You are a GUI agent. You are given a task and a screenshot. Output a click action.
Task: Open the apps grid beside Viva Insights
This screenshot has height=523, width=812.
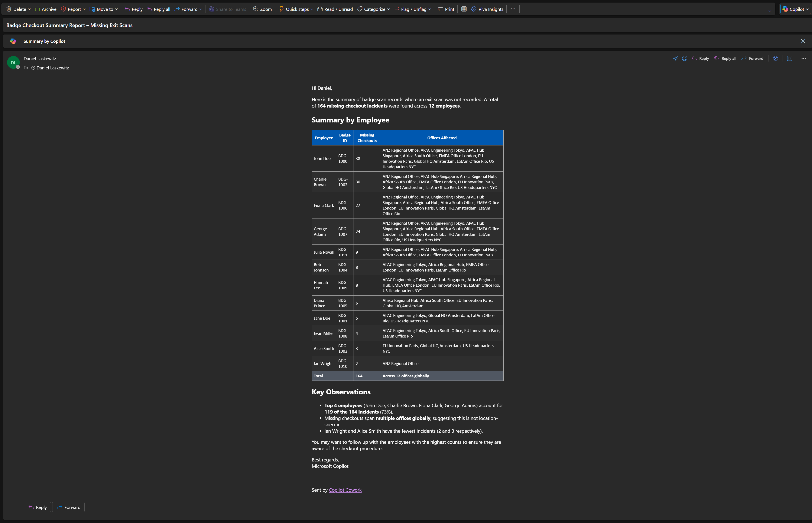point(464,9)
